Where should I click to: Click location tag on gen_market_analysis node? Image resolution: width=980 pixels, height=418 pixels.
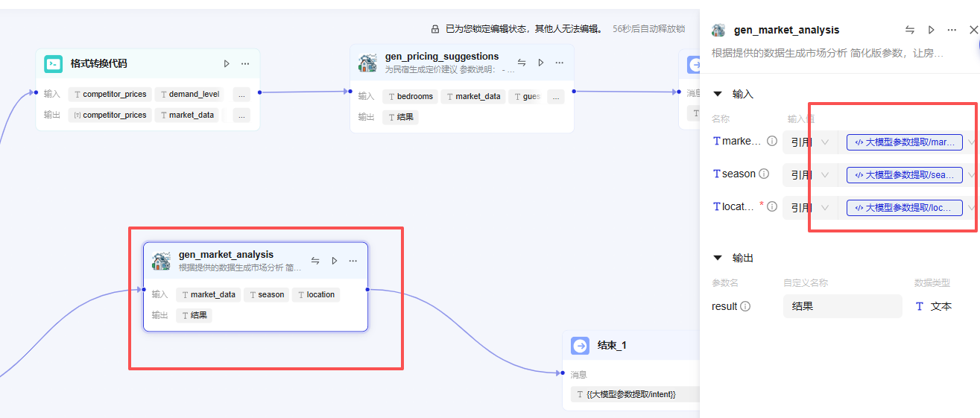coord(316,295)
